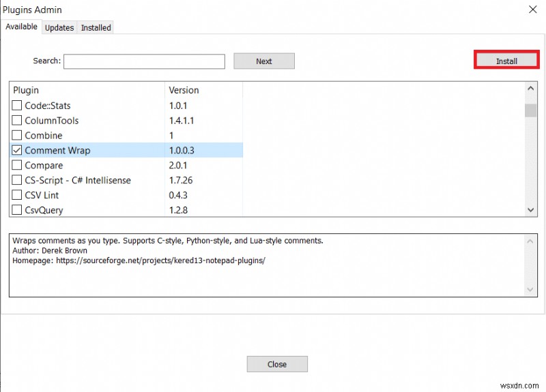
Task: Tick the CSV Lint plugin checkbox
Action: click(16, 195)
